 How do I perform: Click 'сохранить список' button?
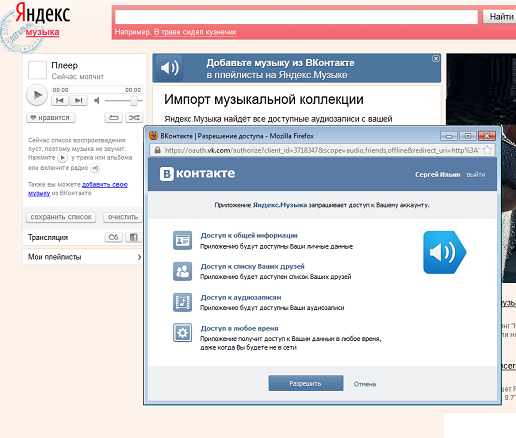[x=61, y=217]
